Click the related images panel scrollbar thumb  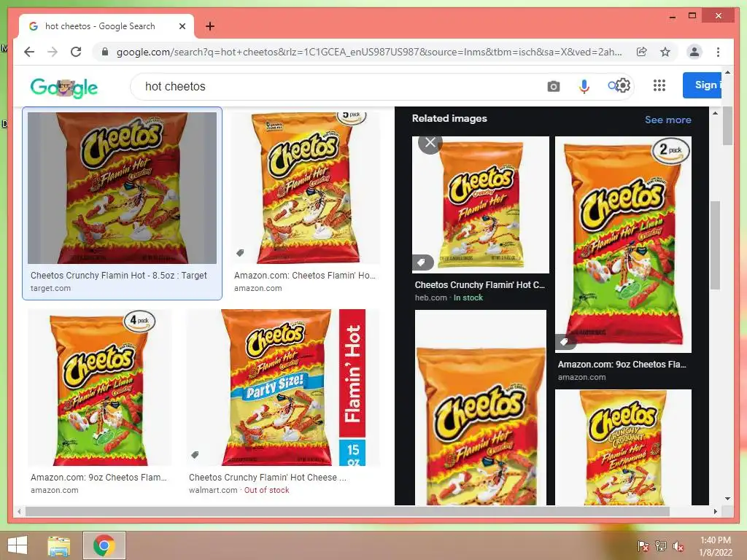pos(715,245)
